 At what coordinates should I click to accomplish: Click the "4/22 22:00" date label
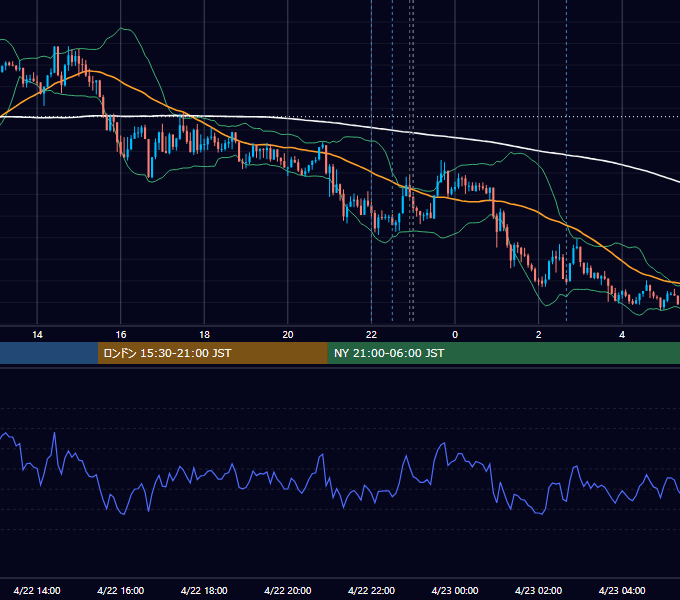click(x=372, y=590)
